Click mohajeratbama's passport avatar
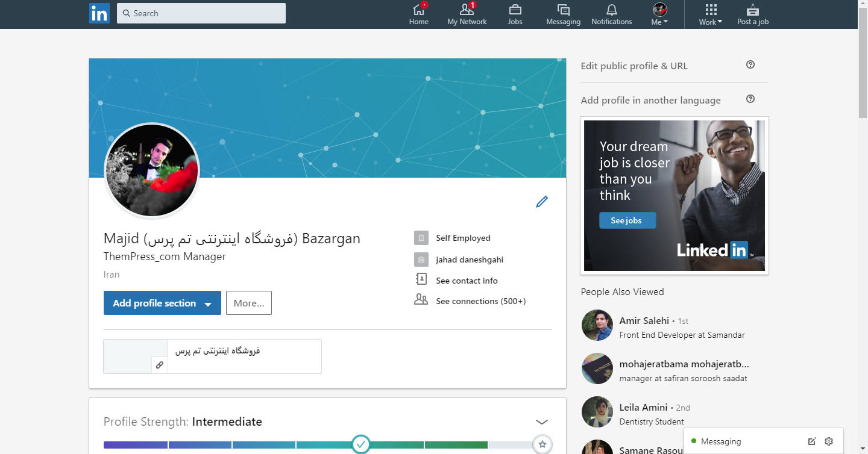This screenshot has height=454, width=868. pos(597,368)
